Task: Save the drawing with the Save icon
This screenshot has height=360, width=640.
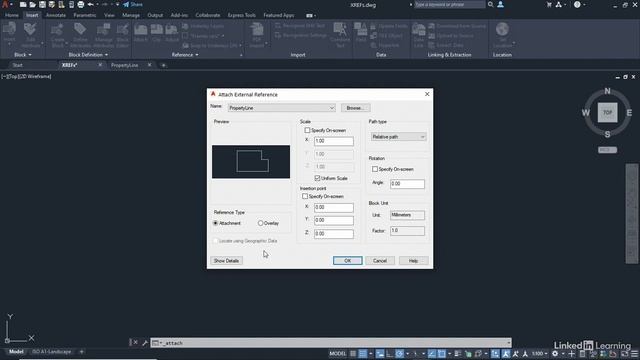Action: [42, 4]
